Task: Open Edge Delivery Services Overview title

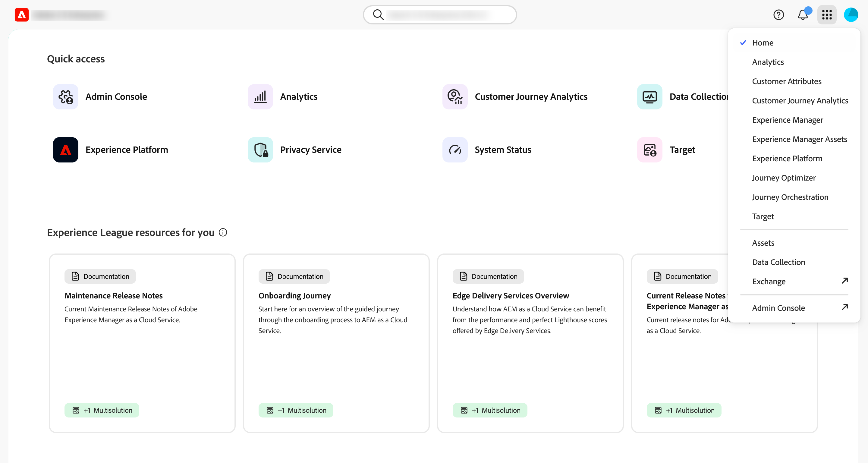Action: (511, 295)
